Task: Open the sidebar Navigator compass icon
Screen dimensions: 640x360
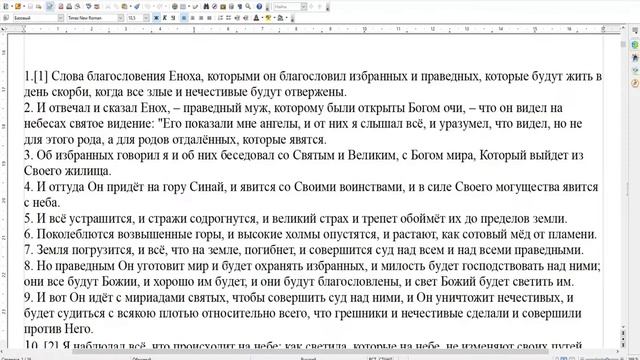Action: click(x=635, y=83)
